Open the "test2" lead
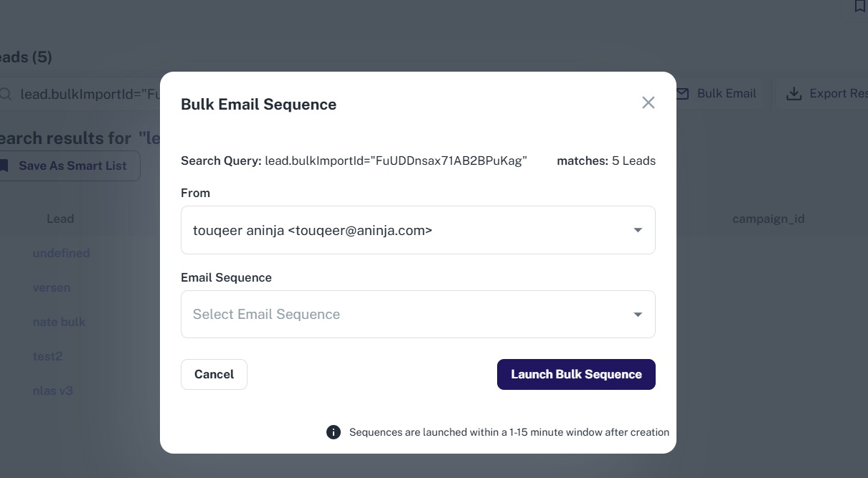Screen dimensions: 868x478 click(x=47, y=356)
